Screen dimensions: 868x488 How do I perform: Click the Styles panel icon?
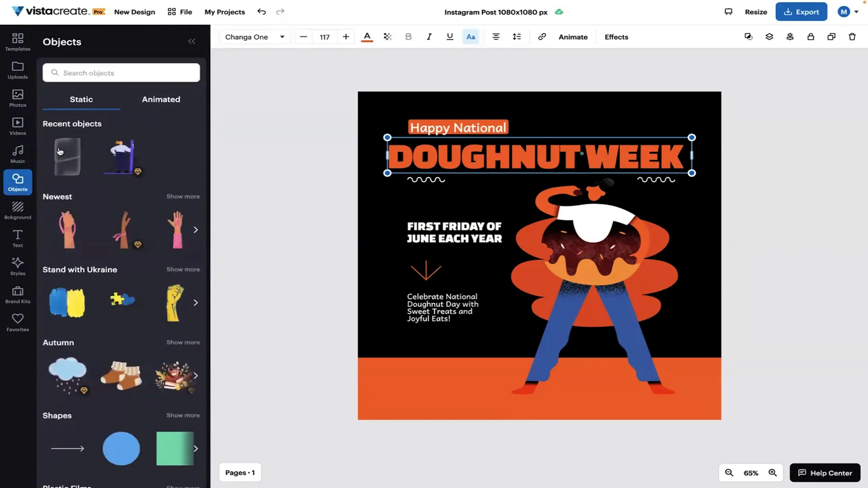click(17, 266)
